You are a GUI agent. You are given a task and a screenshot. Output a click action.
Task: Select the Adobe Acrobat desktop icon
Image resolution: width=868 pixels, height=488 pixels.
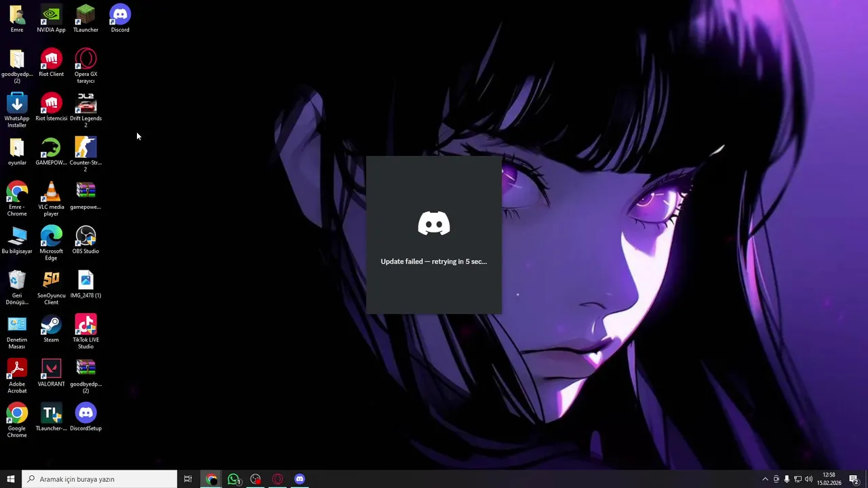point(17,375)
